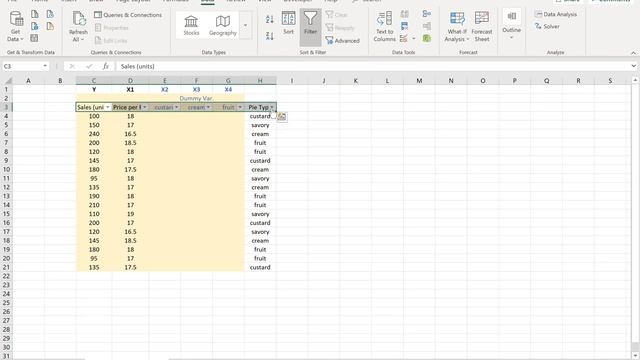Click the Quick Analysis icon beside the table

282,117
